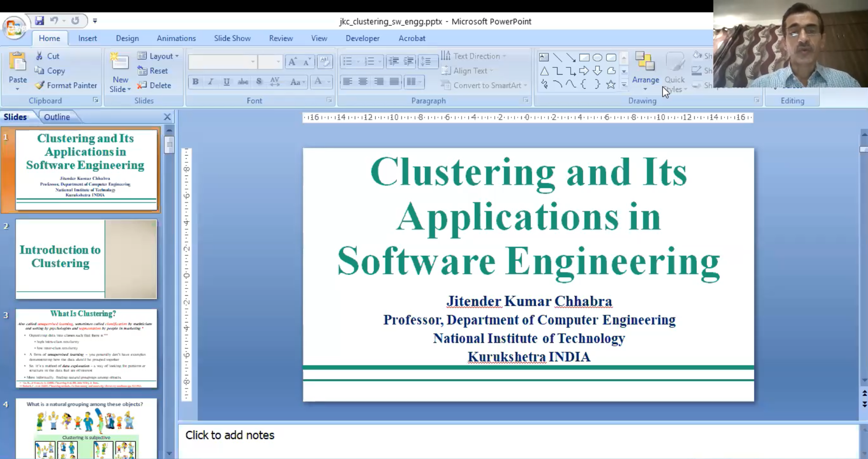Open the font size combo box
Screen dimensions: 868x459
pos(271,62)
